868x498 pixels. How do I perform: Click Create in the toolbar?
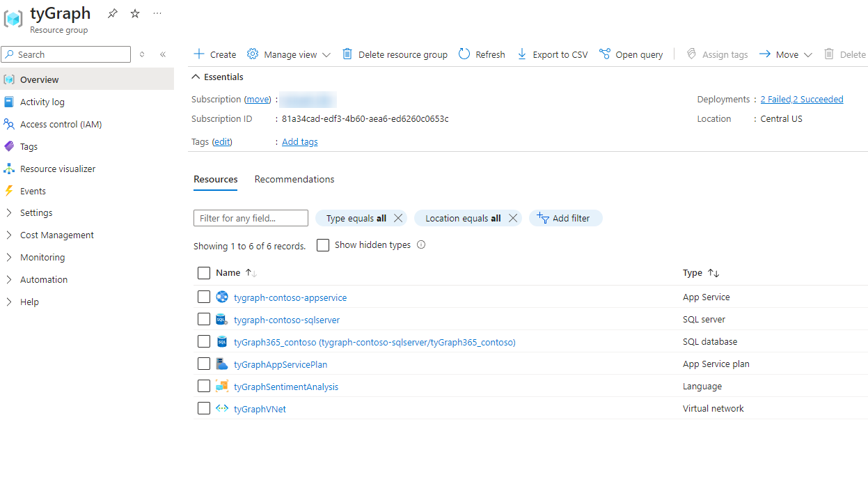[214, 54]
